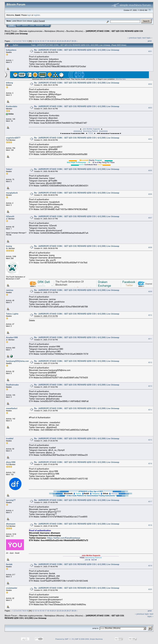Click the simple machines forum logo
Image resolution: width=158 pixels, height=644 pixels.
pos(131,5)
